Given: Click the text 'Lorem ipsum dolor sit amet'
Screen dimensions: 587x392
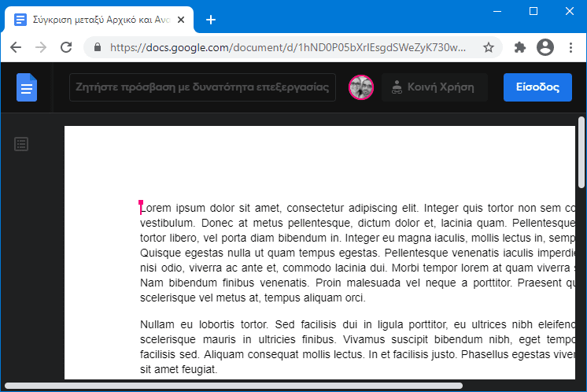Looking at the screenshot, I should point(210,208).
